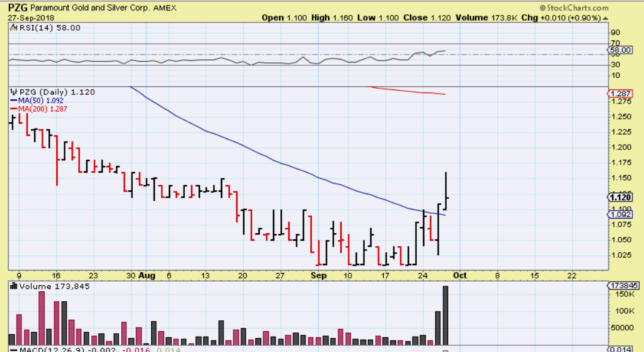Click the 1.200 price axis label
This screenshot has width=644, height=352.
[621, 148]
